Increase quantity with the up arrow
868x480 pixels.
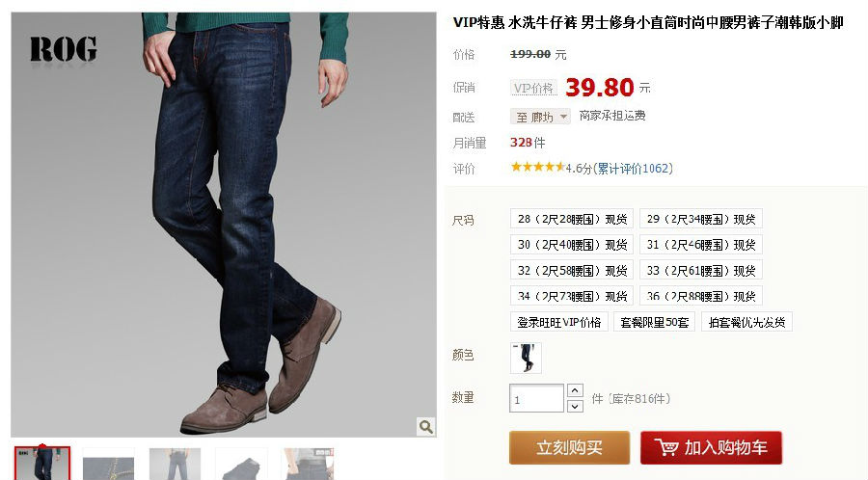pos(575,390)
